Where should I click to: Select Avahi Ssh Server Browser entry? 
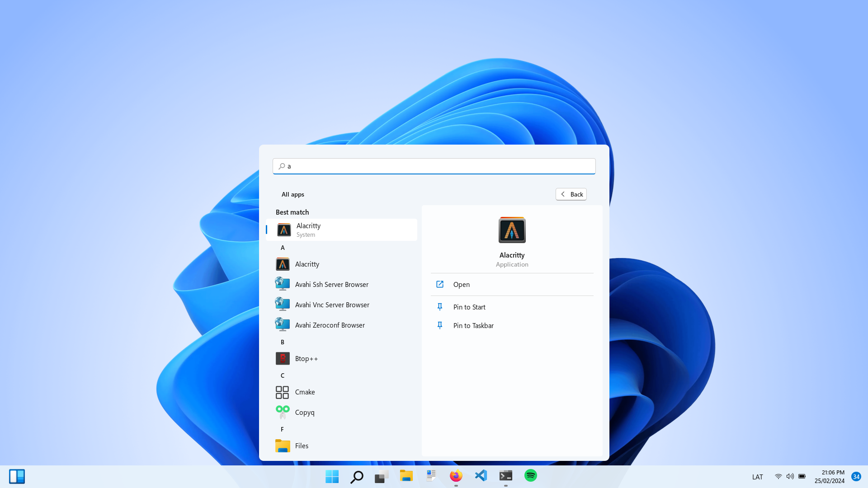click(331, 284)
